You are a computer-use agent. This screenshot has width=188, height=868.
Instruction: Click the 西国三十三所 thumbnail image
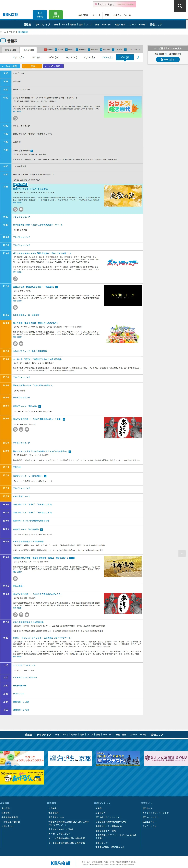tap(123, 296)
